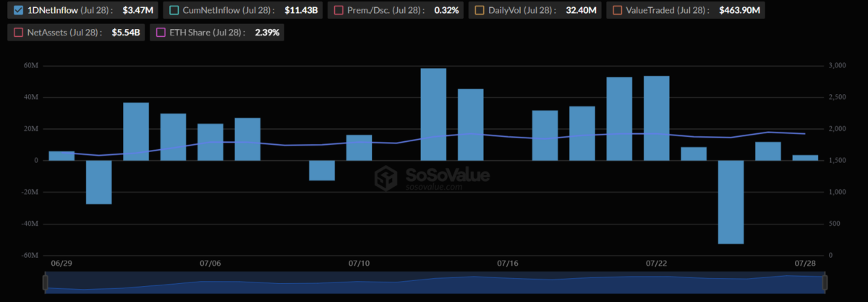Click the negative bar after 06/29 near -27M

[98, 183]
